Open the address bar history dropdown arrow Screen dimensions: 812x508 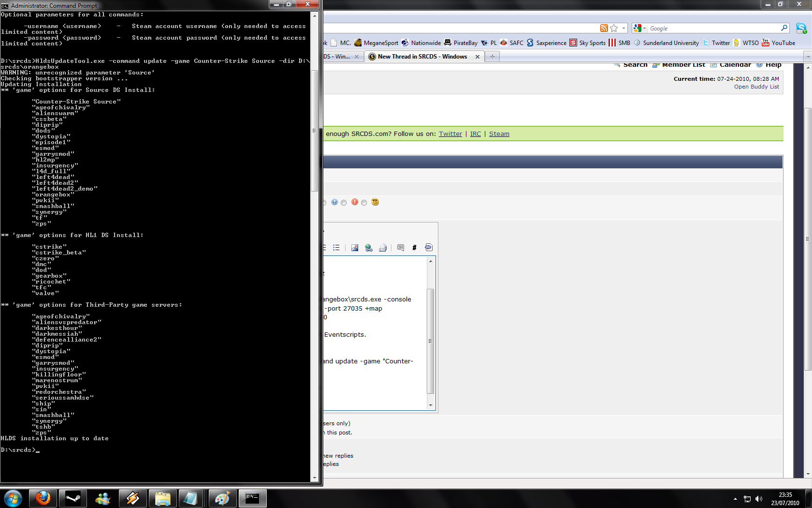coord(623,28)
